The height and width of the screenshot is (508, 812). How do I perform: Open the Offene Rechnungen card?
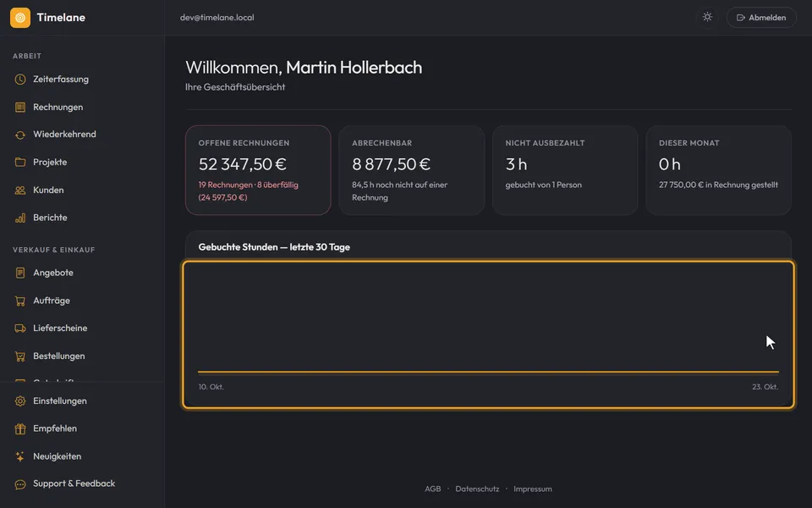pos(258,170)
